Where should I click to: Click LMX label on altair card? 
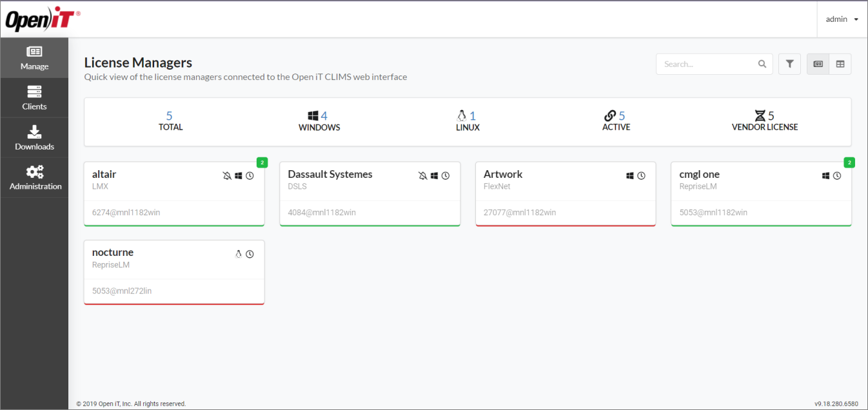[99, 186]
